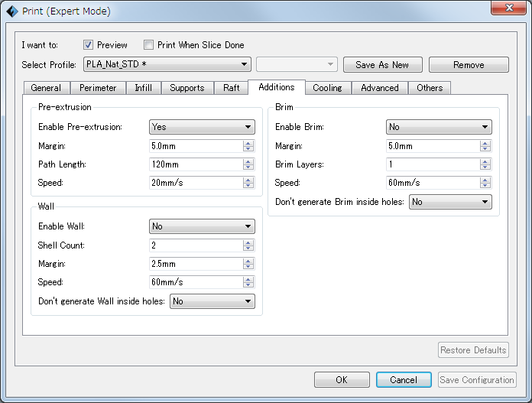The height and width of the screenshot is (403, 532).
Task: Click the Save As New button
Action: click(383, 64)
